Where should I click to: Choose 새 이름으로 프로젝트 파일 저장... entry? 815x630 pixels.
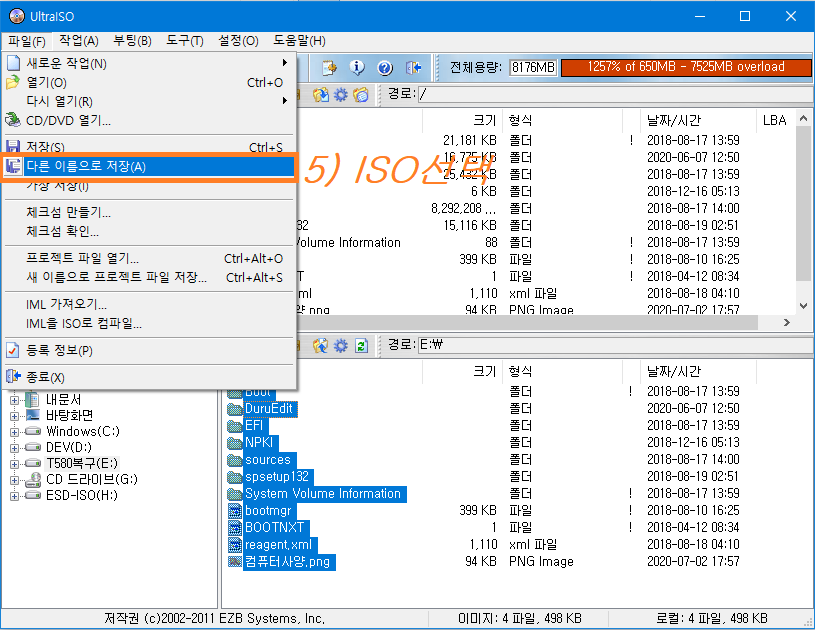149,277
